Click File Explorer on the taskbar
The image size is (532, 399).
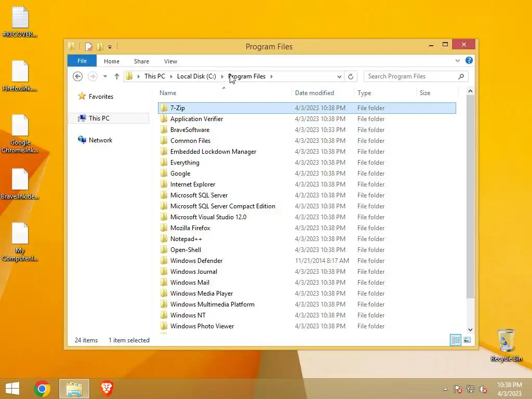click(74, 389)
